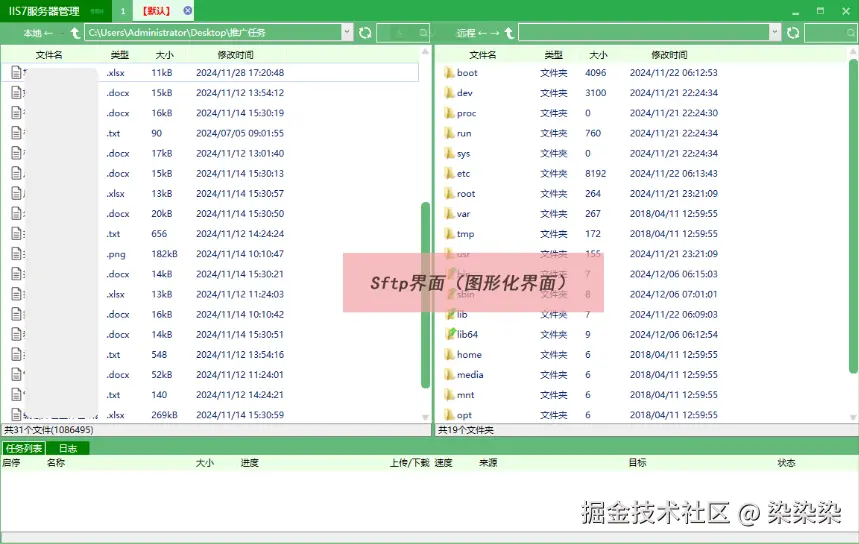
Task: Sort local files by 文件名 column
Action: point(49,55)
